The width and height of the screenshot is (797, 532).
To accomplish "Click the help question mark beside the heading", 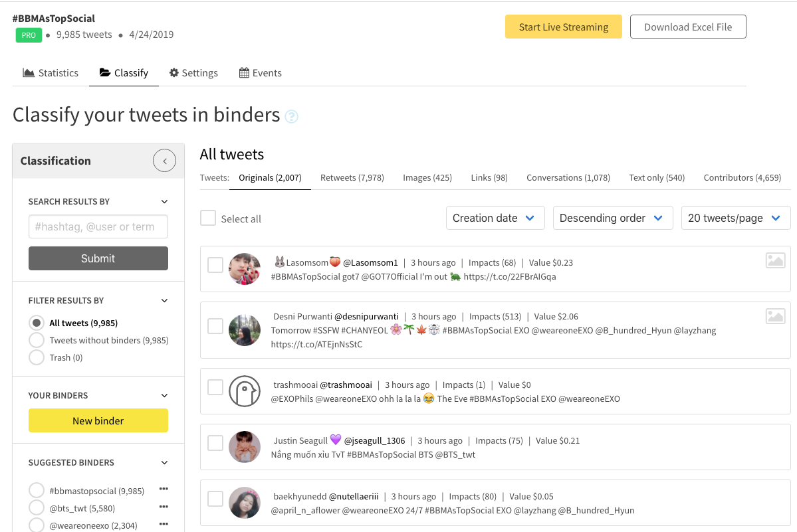I will click(290, 116).
